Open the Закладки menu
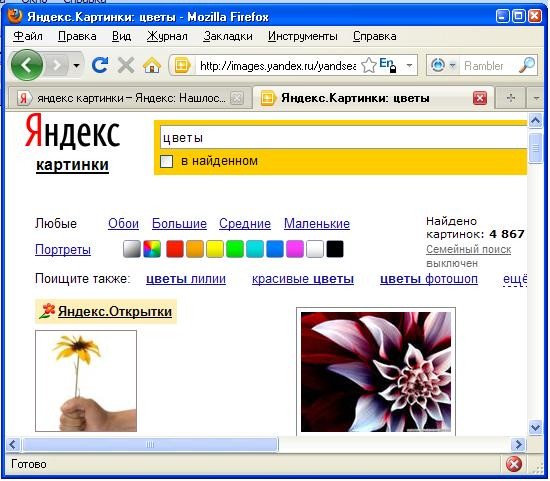The height and width of the screenshot is (481, 550). tap(228, 36)
